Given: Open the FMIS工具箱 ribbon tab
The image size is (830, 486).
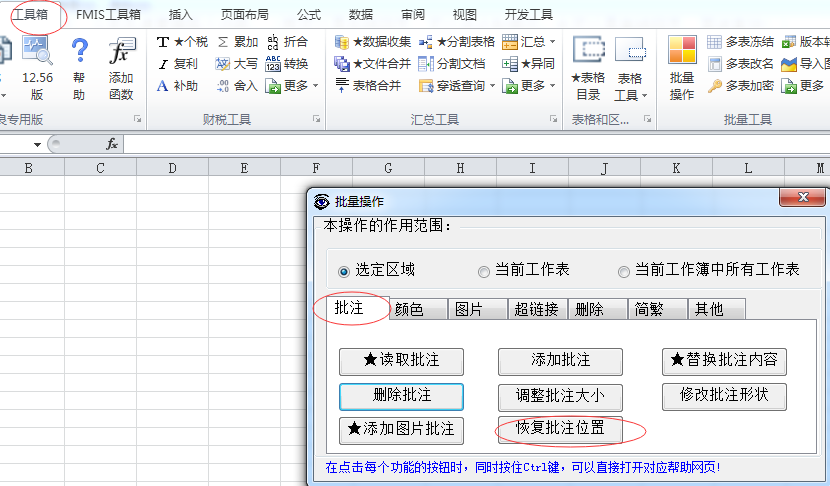Looking at the screenshot, I should (108, 15).
